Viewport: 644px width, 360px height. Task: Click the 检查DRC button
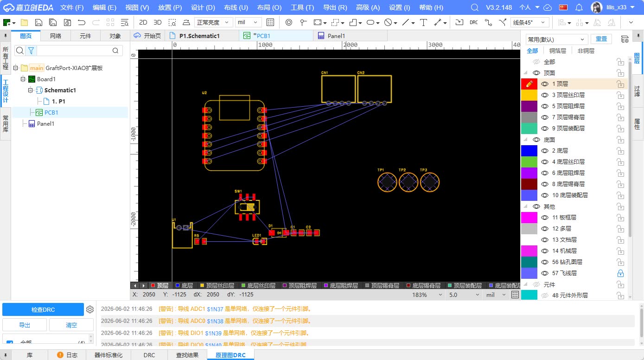tap(44, 309)
